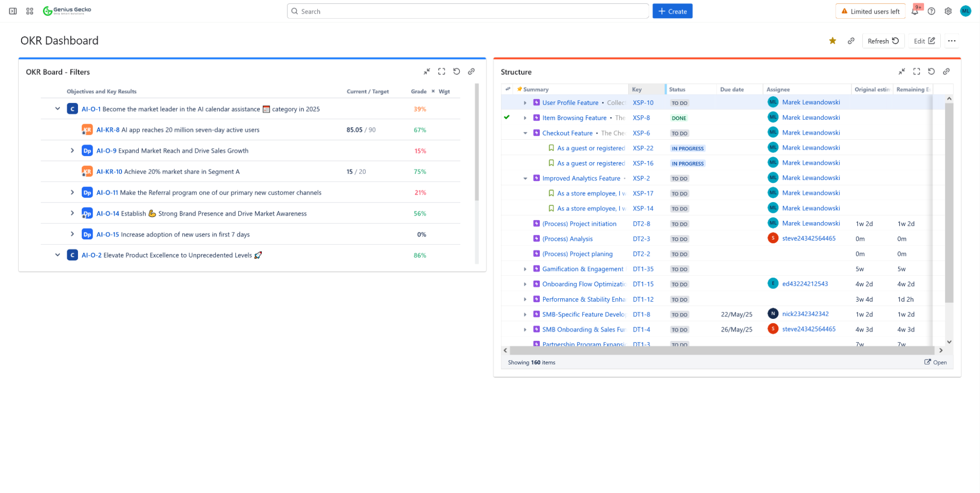
Task: Click the Structure horizontal scrollbar
Action: (722, 350)
